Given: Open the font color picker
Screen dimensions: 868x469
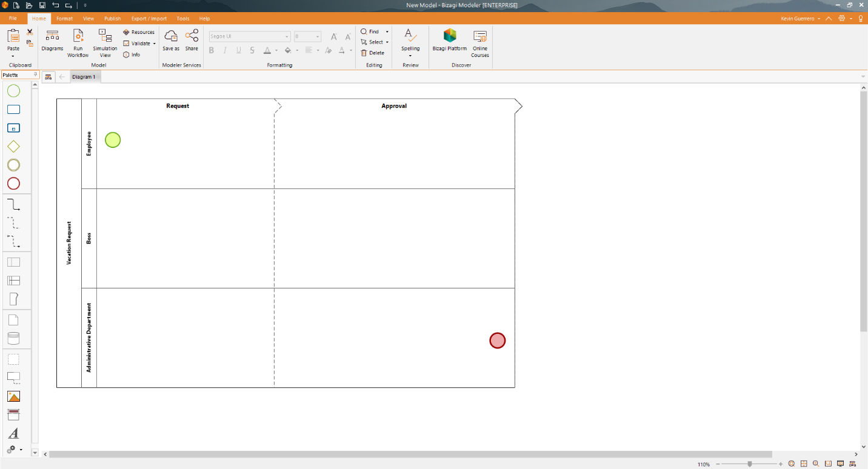Looking at the screenshot, I should tap(267, 50).
